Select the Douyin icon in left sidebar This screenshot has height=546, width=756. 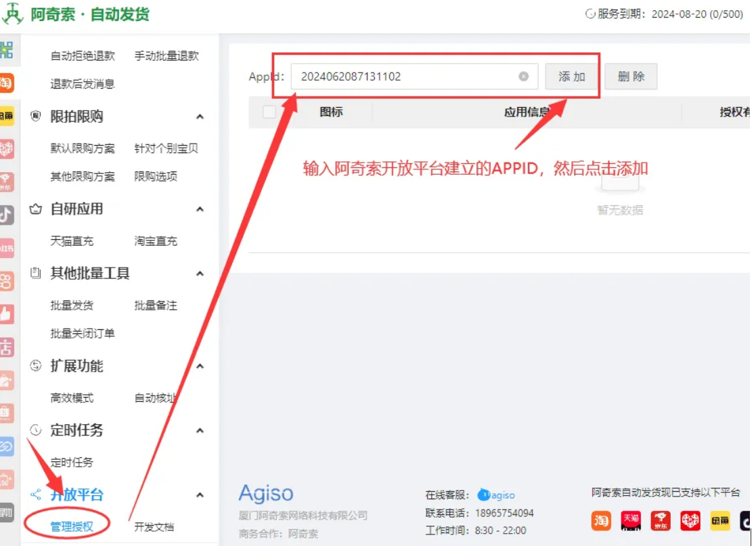point(7,215)
